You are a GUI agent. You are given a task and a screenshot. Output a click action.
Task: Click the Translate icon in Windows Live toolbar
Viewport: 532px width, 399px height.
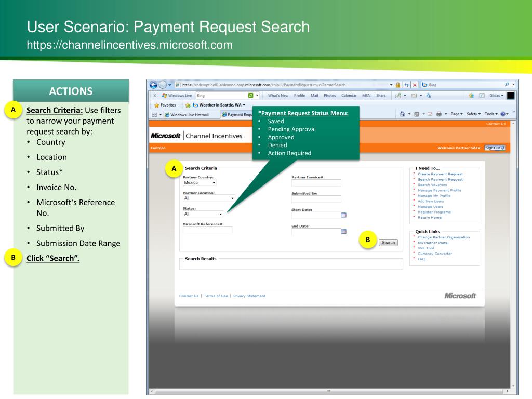pyautogui.click(x=429, y=96)
